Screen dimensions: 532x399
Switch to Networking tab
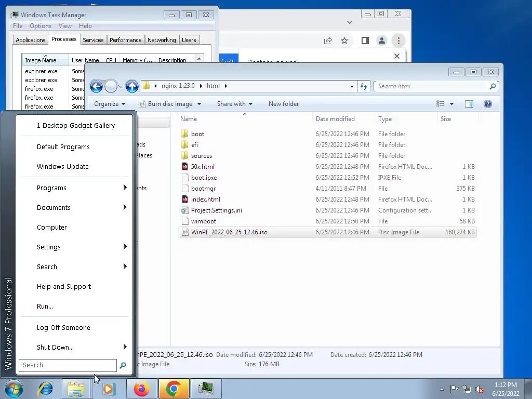point(162,40)
